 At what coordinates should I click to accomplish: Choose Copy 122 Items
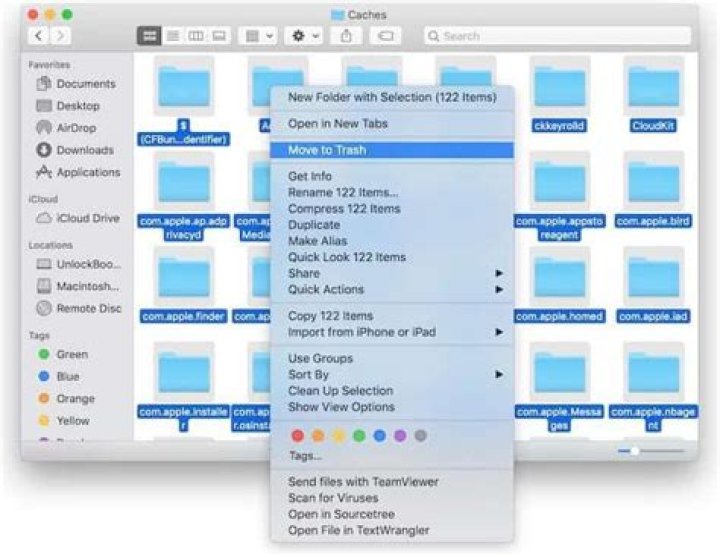pos(392,316)
